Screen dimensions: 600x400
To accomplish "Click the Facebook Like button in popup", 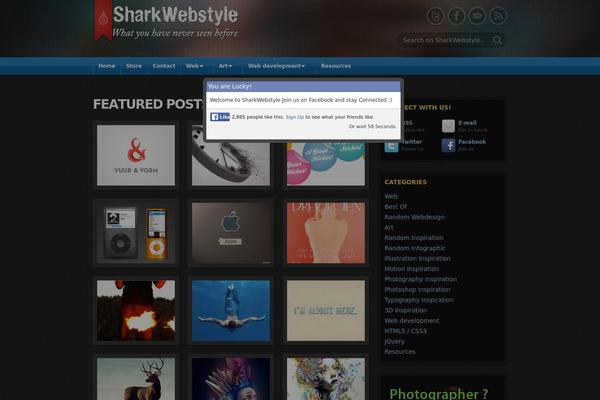I will click(x=220, y=117).
